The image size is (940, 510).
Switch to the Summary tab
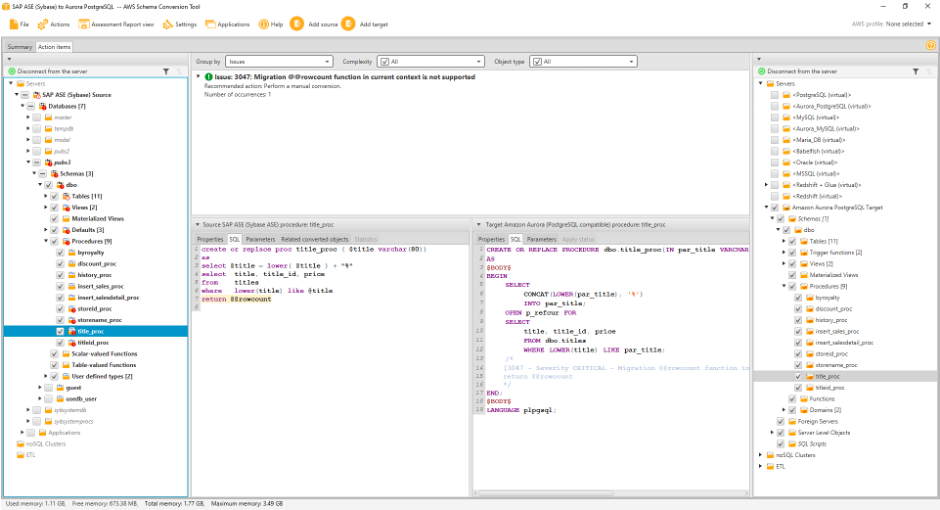(19, 47)
